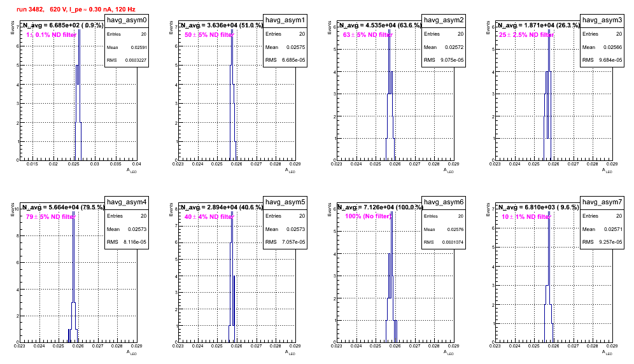634x364 pixels.
Task: Click the N_avg = 1.871e+04 label
Action: (x=539, y=25)
